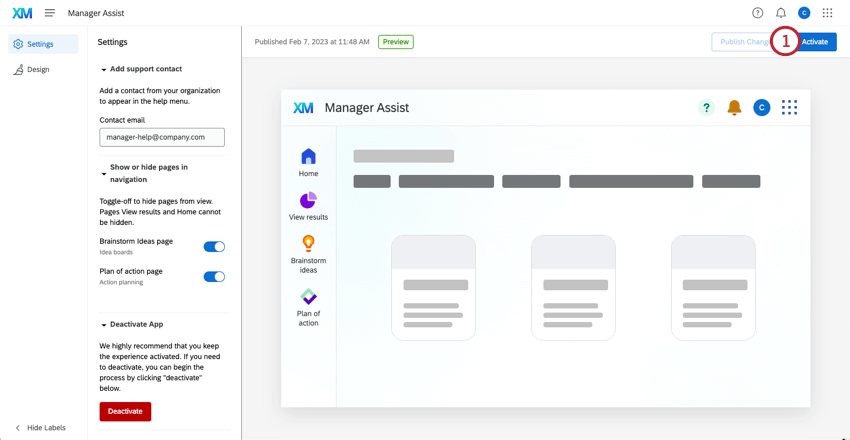
Task: Click the Contact email input field
Action: (162, 138)
